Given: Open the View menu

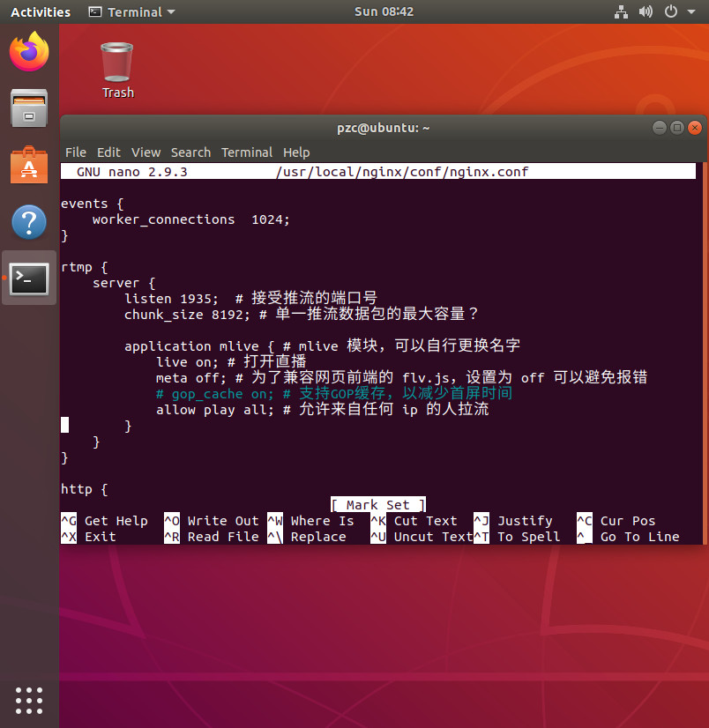Looking at the screenshot, I should [x=146, y=152].
